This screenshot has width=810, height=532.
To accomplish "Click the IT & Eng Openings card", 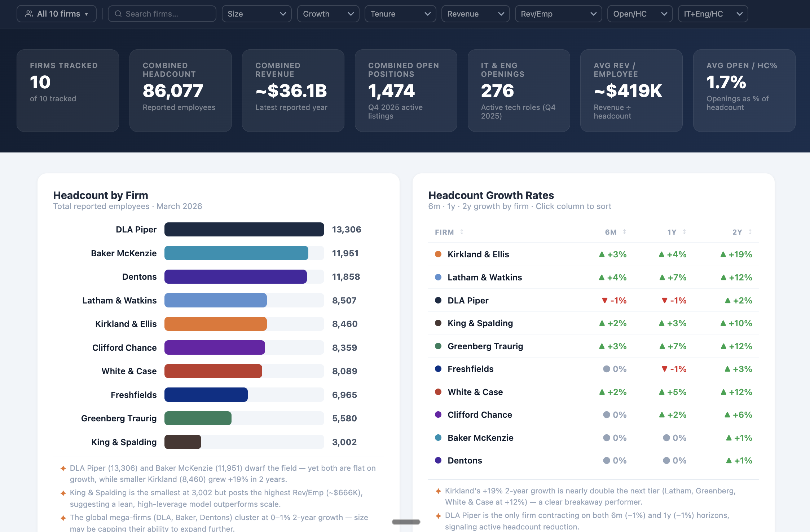I will pos(519,90).
